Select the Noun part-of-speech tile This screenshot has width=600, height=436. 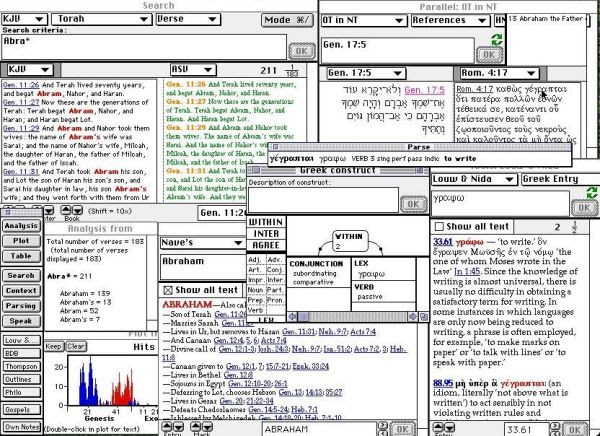(x=255, y=290)
